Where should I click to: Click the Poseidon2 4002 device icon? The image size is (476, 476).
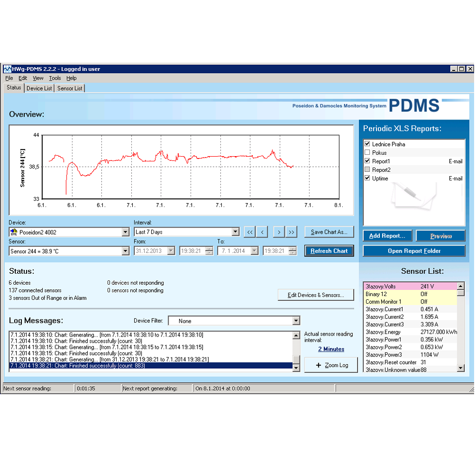pyautogui.click(x=13, y=232)
